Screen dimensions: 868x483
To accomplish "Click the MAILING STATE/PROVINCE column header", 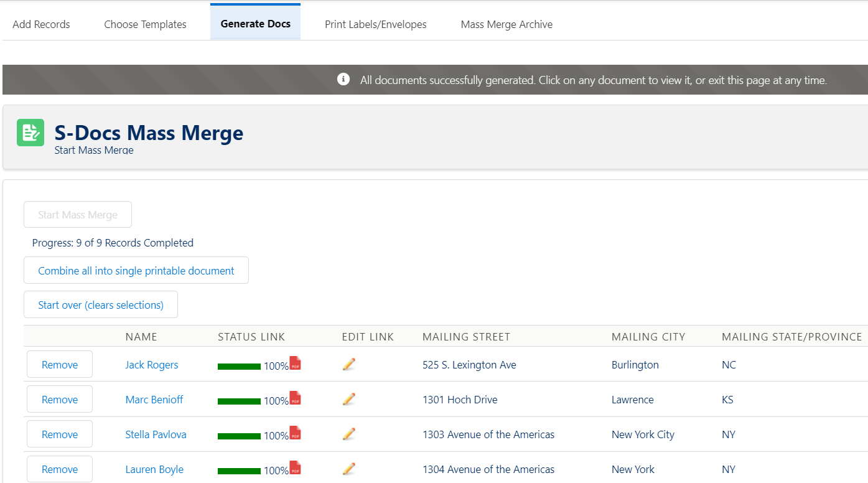I will point(791,337).
